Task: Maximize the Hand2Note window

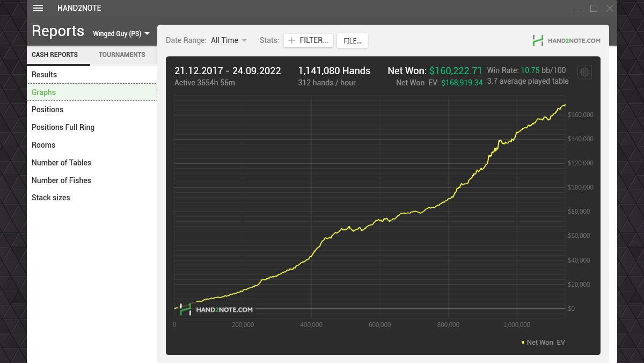Action: pyautogui.click(x=594, y=8)
